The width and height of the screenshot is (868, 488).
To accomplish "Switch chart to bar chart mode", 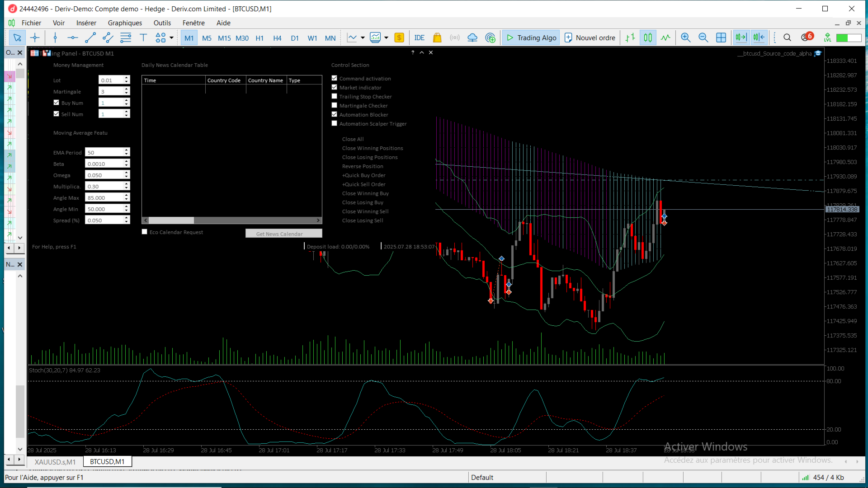I will click(630, 38).
